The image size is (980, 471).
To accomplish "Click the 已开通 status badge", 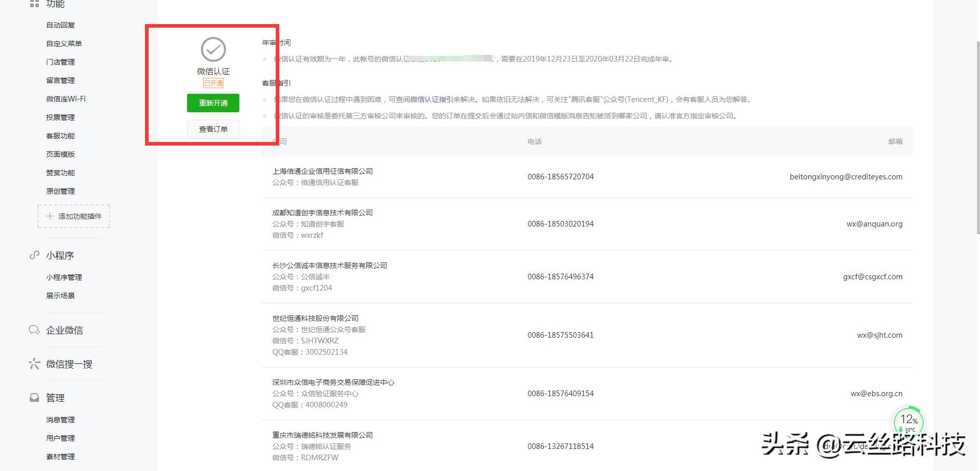I will click(x=213, y=83).
